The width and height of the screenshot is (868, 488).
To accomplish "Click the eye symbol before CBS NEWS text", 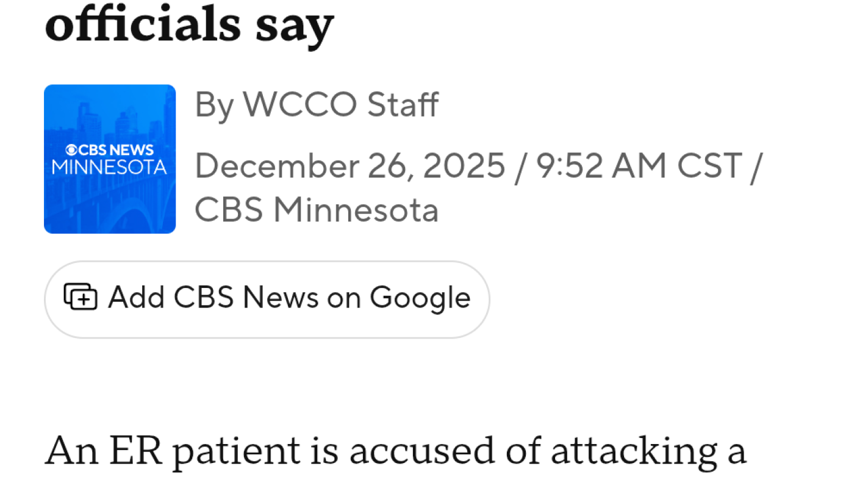I will (x=71, y=149).
